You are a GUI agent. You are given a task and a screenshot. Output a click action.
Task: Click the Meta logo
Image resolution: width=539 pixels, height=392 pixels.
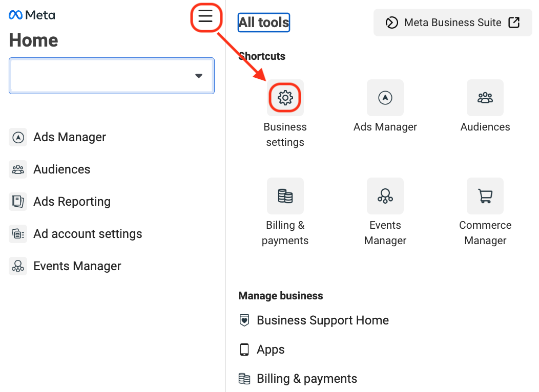(32, 15)
